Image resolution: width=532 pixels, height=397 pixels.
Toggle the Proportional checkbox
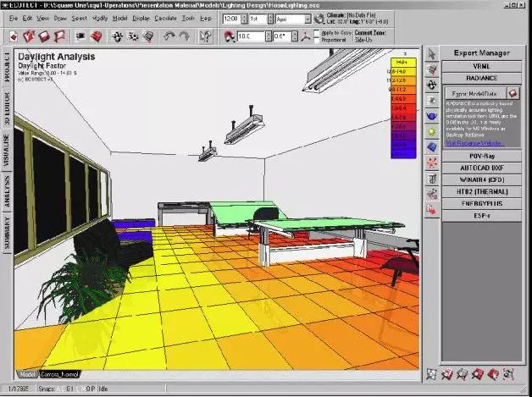point(316,41)
